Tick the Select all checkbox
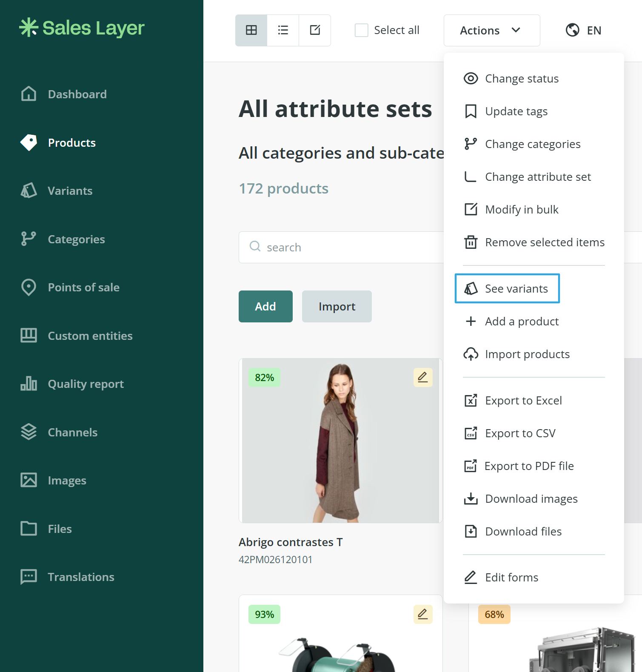642x672 pixels. (362, 30)
